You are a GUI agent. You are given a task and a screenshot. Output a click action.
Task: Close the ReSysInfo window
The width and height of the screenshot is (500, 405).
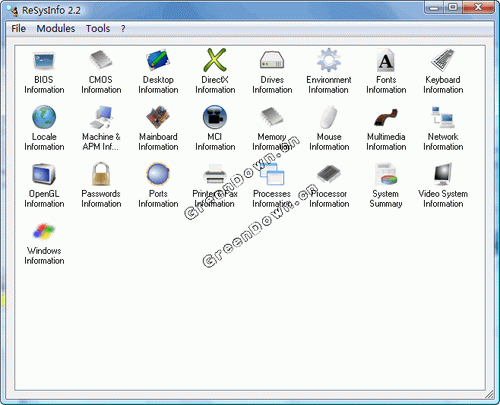coord(478,8)
